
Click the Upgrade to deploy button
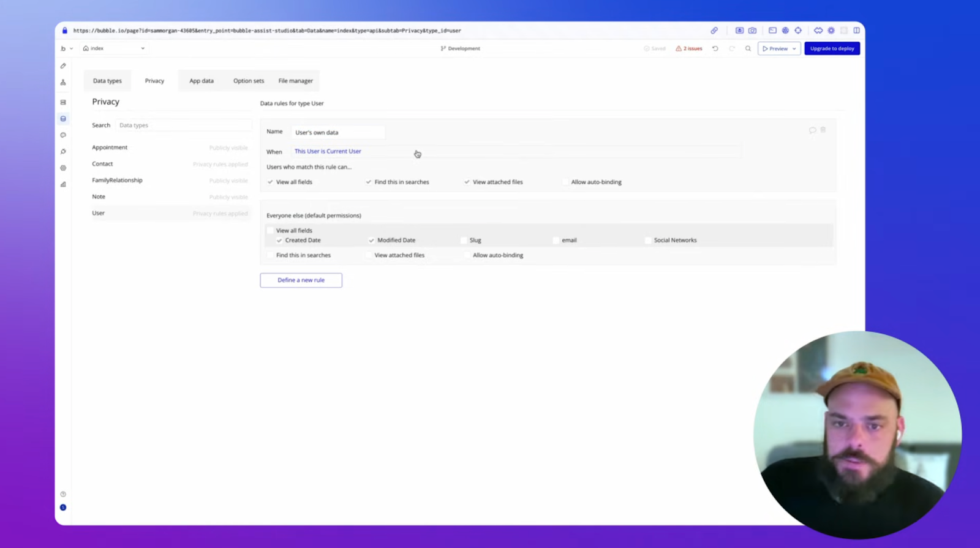coord(832,48)
